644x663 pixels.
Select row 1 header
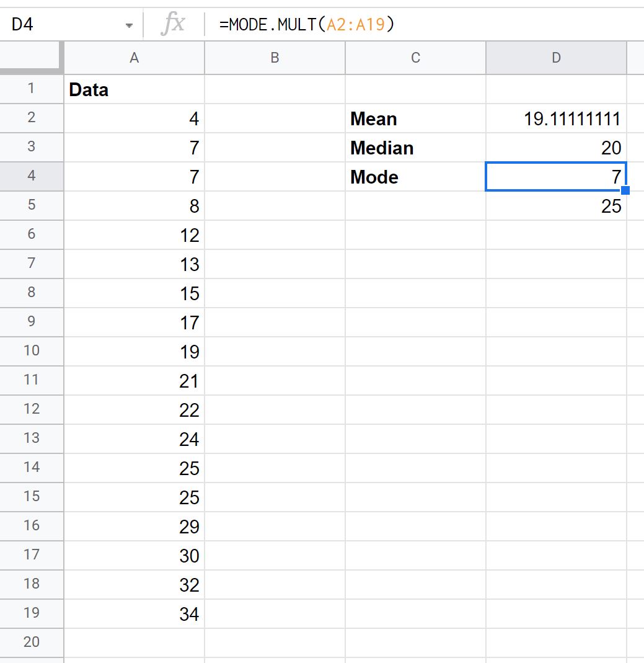(x=31, y=88)
